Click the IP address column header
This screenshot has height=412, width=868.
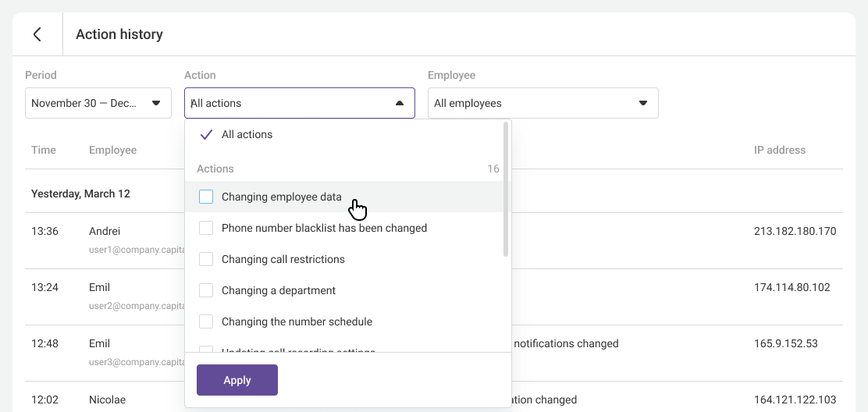click(779, 150)
